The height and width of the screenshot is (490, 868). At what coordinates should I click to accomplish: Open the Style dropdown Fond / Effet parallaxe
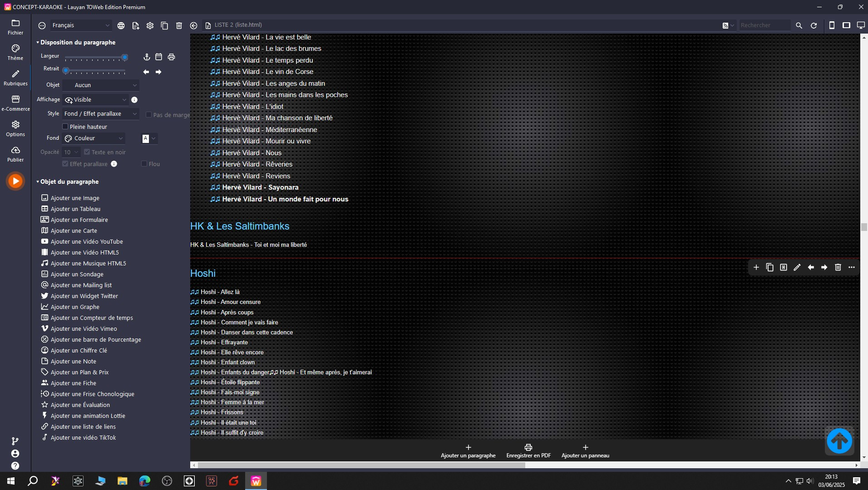[x=101, y=114]
